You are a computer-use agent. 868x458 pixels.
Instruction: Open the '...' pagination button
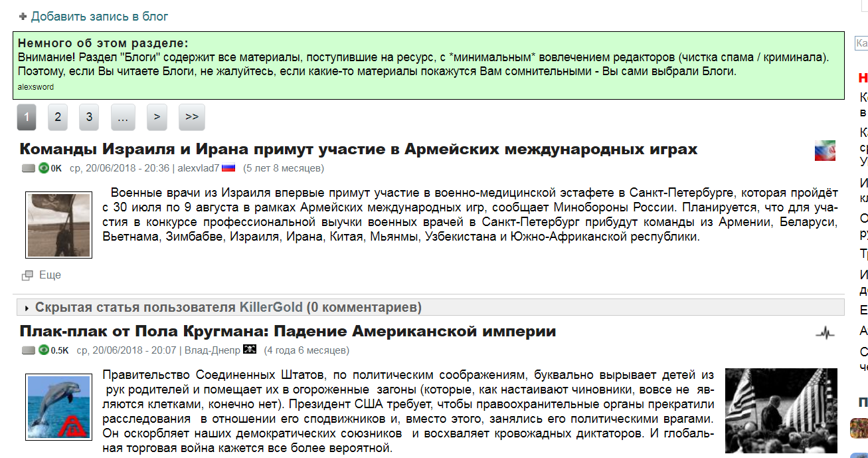(x=123, y=117)
